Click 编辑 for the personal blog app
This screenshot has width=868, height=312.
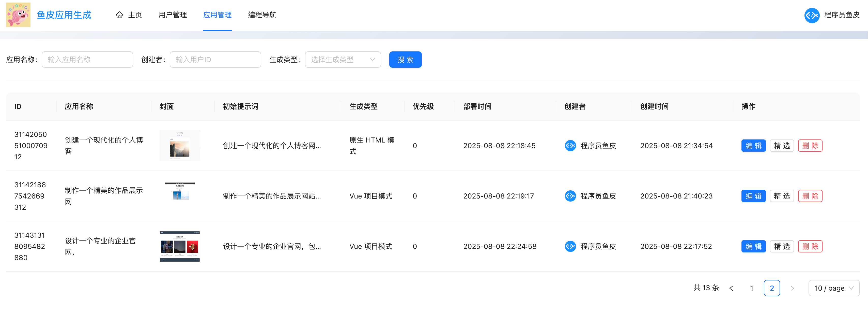(753, 146)
